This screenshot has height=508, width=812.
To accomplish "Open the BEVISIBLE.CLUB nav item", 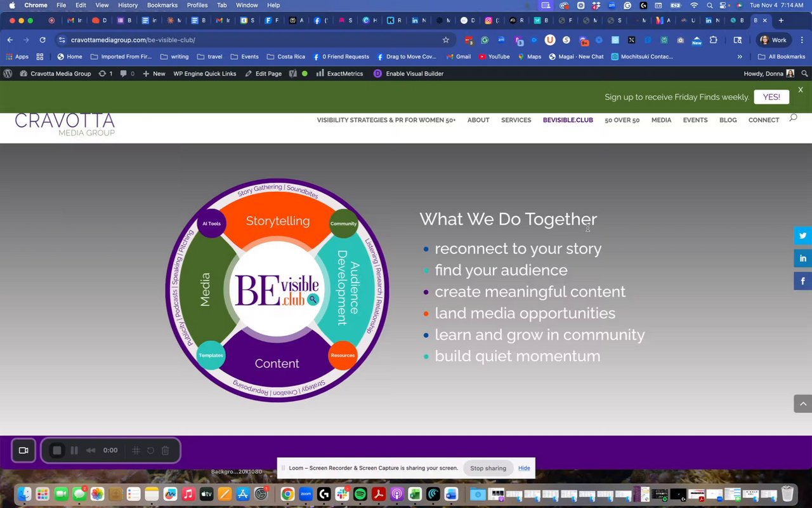I will (568, 120).
